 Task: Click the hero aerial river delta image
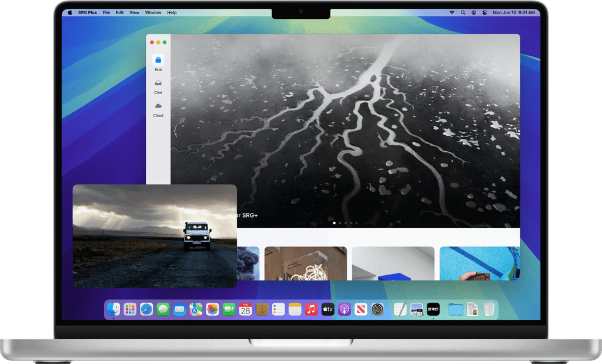pyautogui.click(x=345, y=131)
